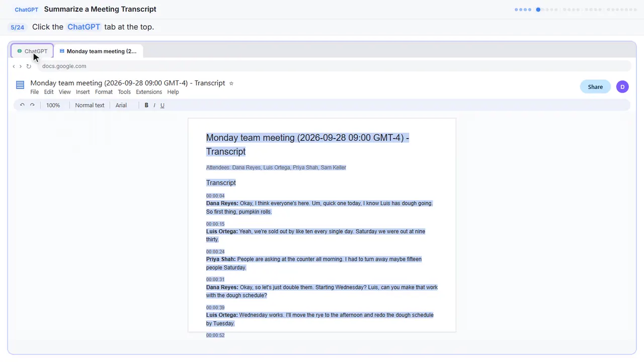Click the browser forward arrow
This screenshot has width=644, height=362.
tap(21, 66)
